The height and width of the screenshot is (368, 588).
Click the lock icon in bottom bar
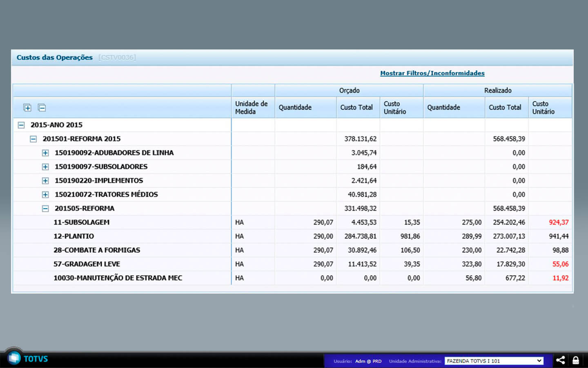click(x=576, y=360)
